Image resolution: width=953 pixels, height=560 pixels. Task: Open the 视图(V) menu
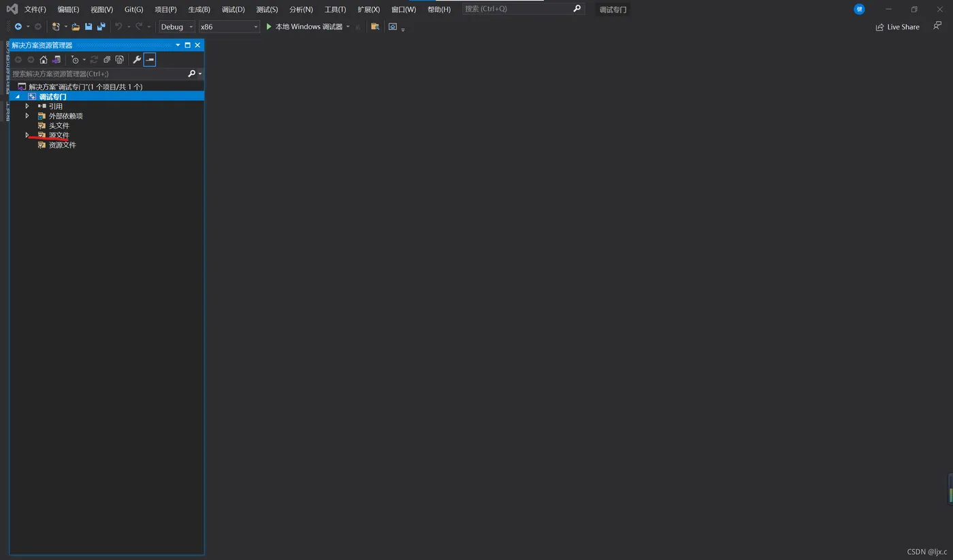click(101, 10)
